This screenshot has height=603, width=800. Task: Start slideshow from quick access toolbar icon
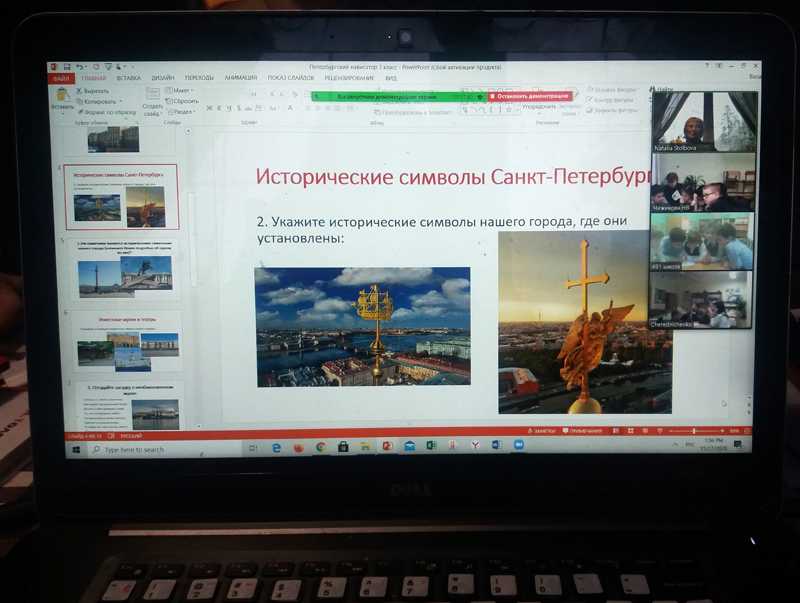coord(108,67)
